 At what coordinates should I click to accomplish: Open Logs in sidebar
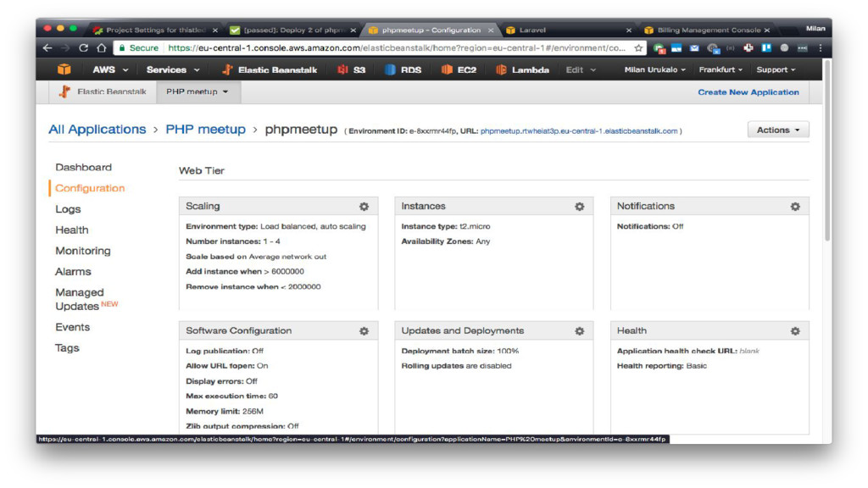pos(68,209)
